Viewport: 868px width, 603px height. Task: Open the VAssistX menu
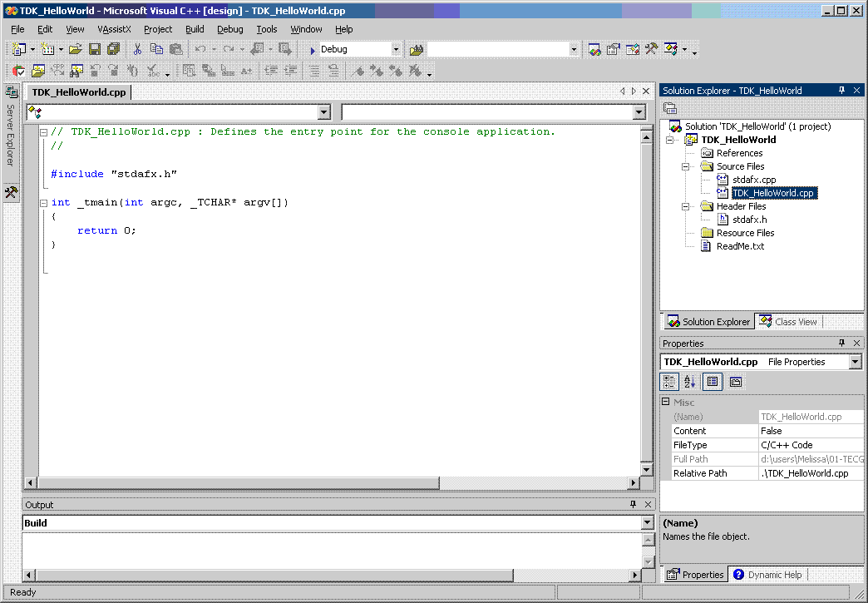[114, 29]
